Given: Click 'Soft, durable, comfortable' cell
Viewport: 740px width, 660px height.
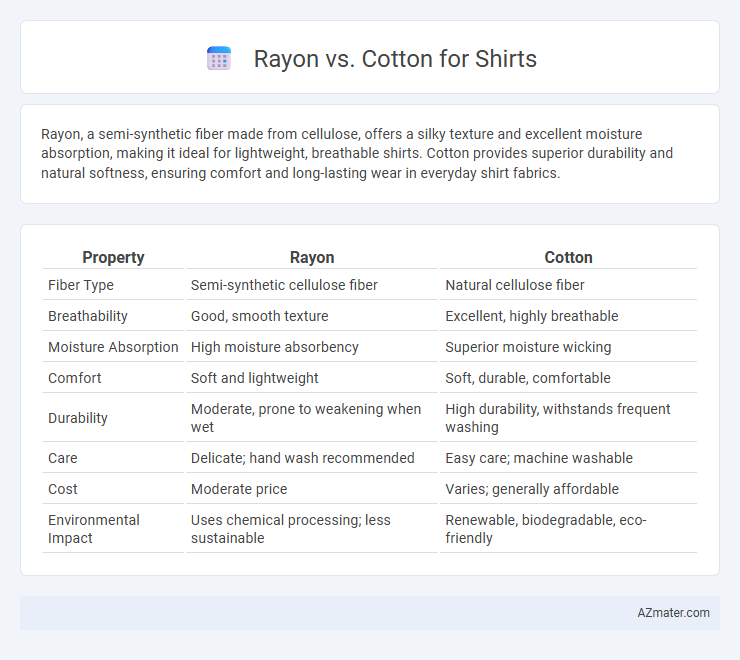Looking at the screenshot, I should (x=528, y=378).
